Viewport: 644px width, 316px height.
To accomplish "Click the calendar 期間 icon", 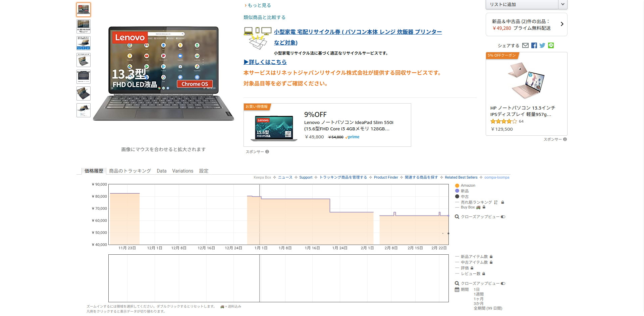I will coord(457,290).
